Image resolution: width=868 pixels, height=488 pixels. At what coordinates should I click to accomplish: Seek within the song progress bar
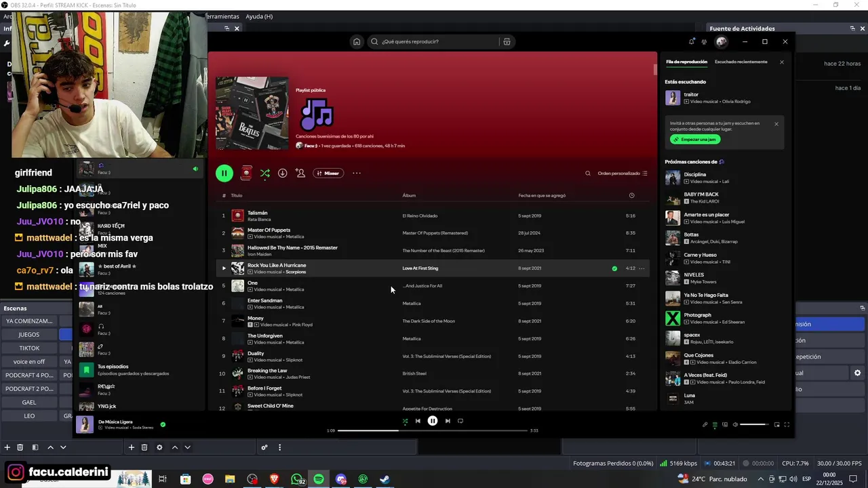[x=432, y=430]
